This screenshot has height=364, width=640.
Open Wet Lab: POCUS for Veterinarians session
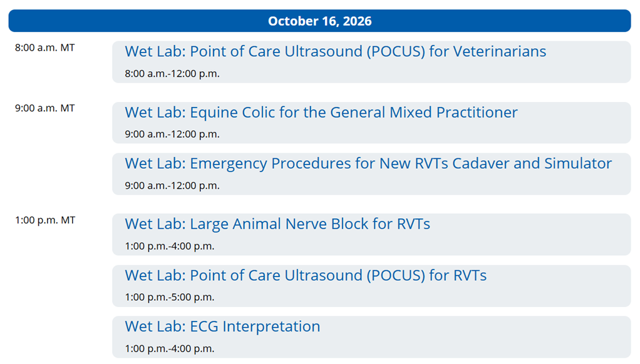tap(335, 51)
